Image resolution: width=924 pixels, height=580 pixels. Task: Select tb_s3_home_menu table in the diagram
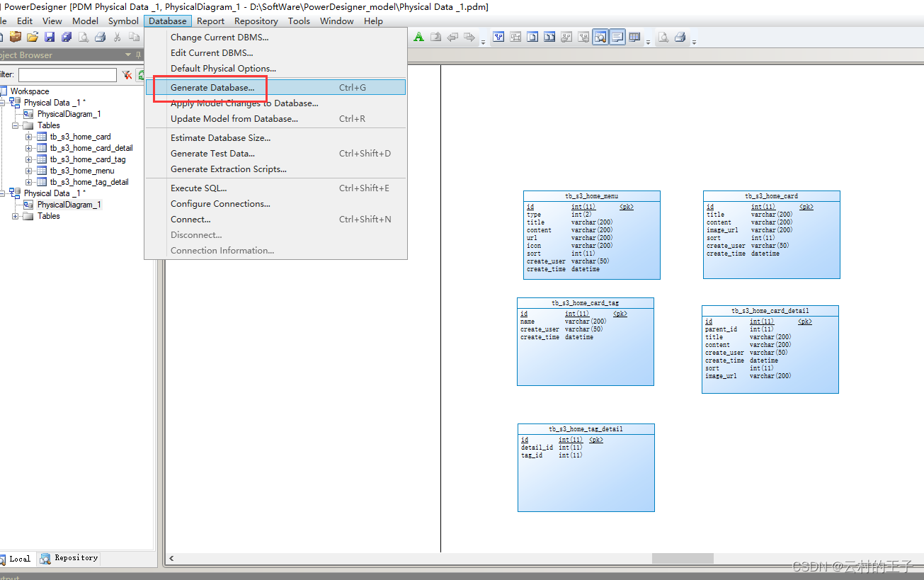click(592, 235)
